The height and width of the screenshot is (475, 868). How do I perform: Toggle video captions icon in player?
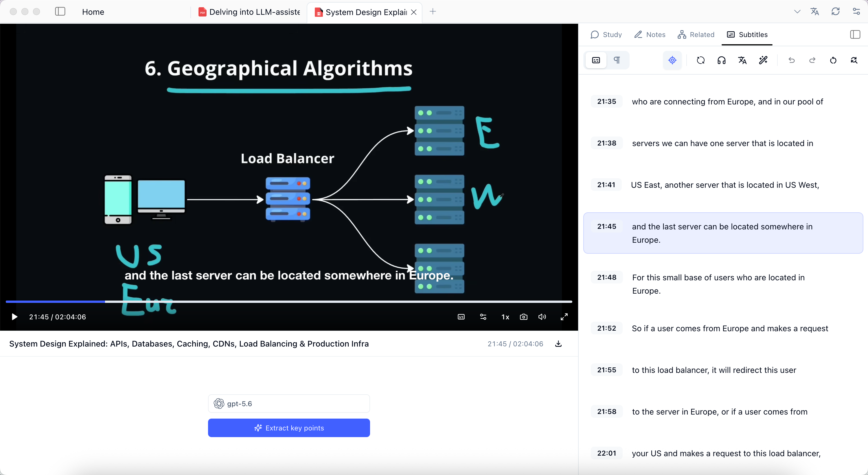[x=461, y=317]
